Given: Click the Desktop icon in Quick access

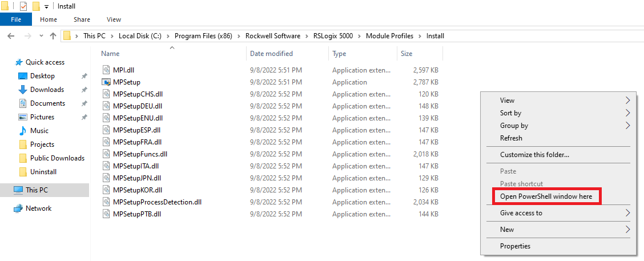Looking at the screenshot, I should 23,76.
